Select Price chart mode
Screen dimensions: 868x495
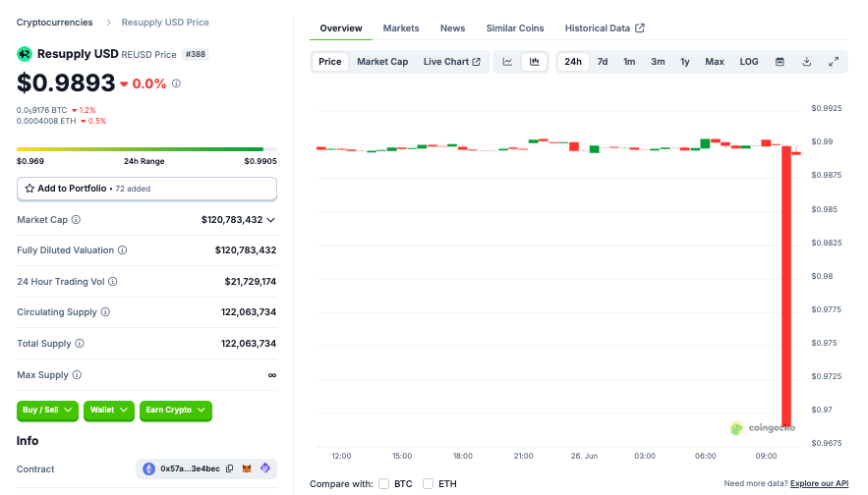coord(330,62)
